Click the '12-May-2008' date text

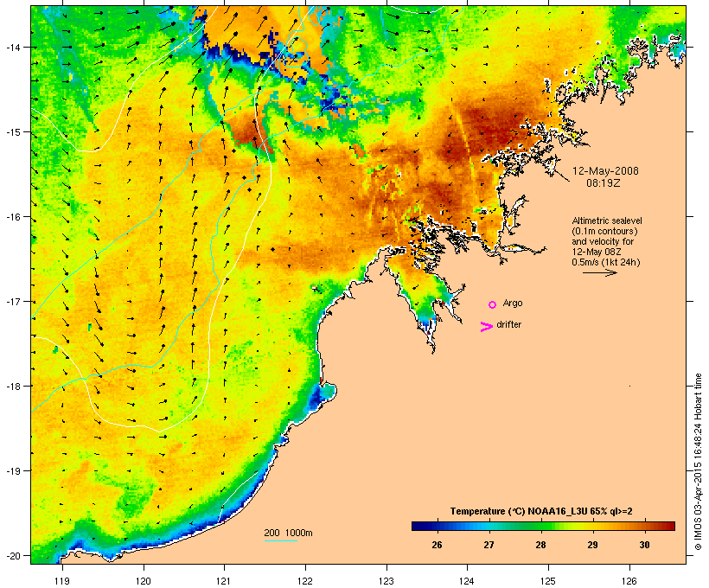click(x=605, y=171)
